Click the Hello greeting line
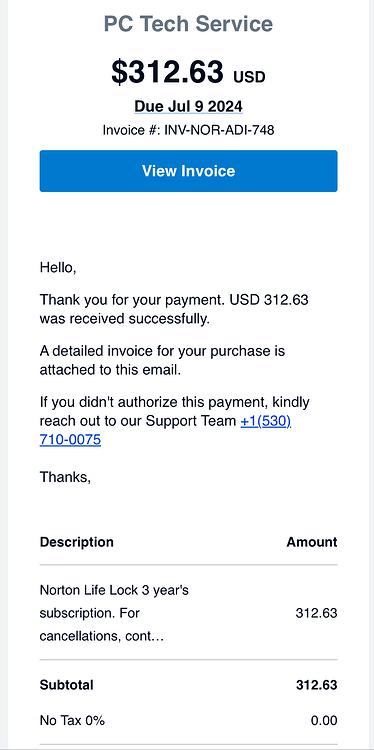Image resolution: width=374 pixels, height=750 pixels. tap(58, 267)
